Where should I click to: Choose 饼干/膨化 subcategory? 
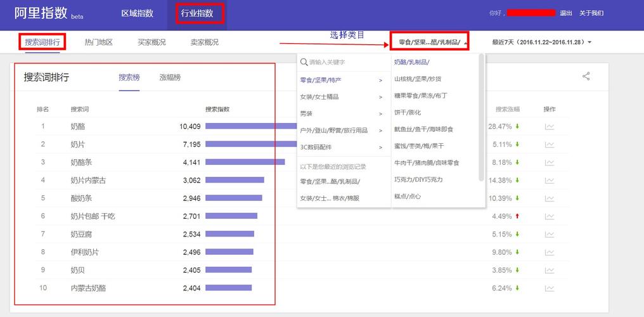click(408, 112)
